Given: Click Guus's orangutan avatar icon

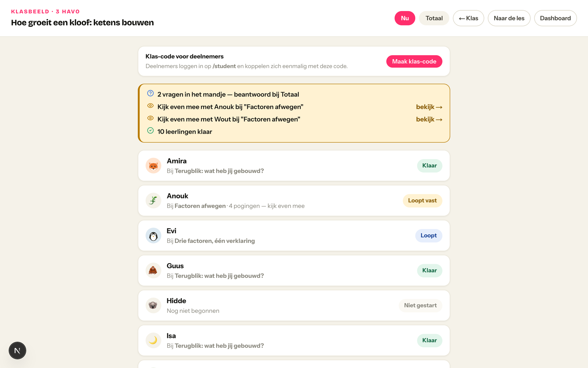Looking at the screenshot, I should 153,270.
